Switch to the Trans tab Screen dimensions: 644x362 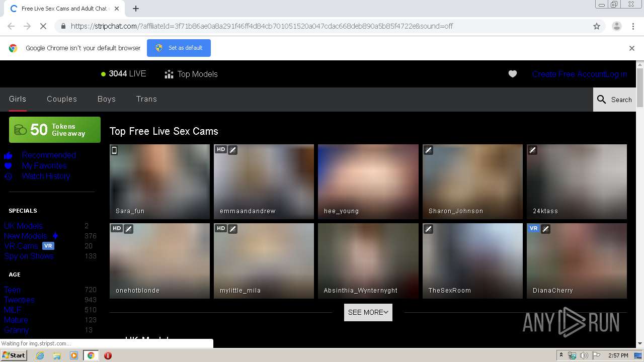(x=146, y=99)
